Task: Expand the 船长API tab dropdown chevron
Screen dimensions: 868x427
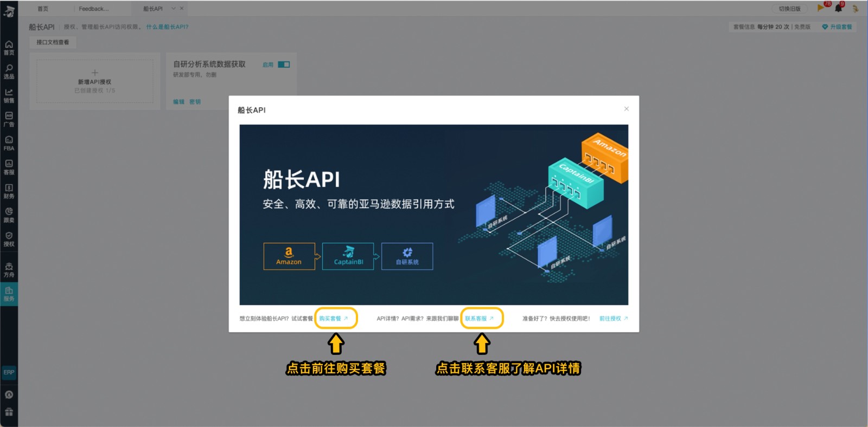Action: point(174,9)
